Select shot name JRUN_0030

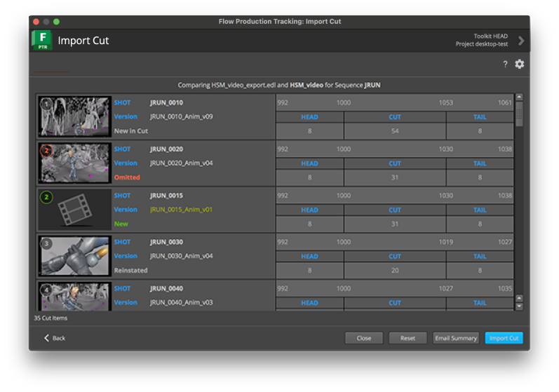click(x=166, y=242)
